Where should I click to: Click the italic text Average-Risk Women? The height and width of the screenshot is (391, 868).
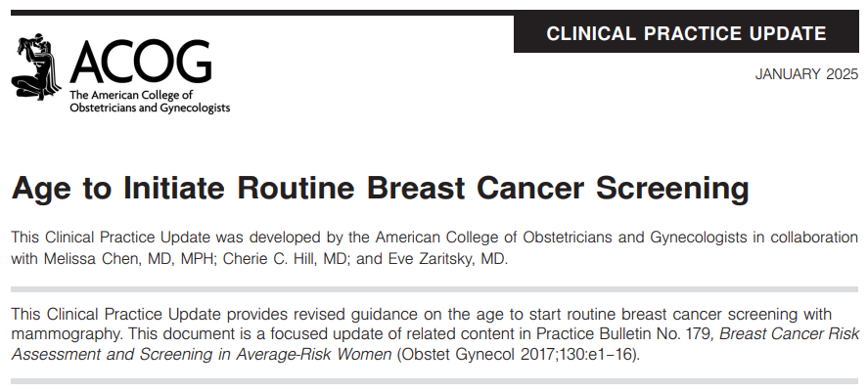pos(314,354)
